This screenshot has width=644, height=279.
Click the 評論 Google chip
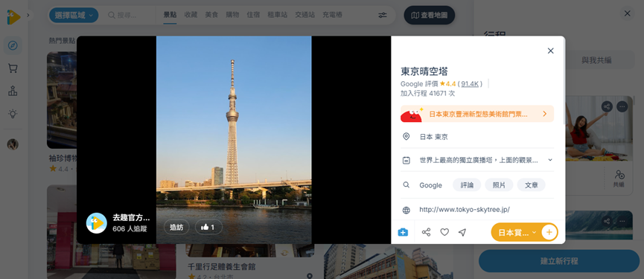tap(467, 185)
